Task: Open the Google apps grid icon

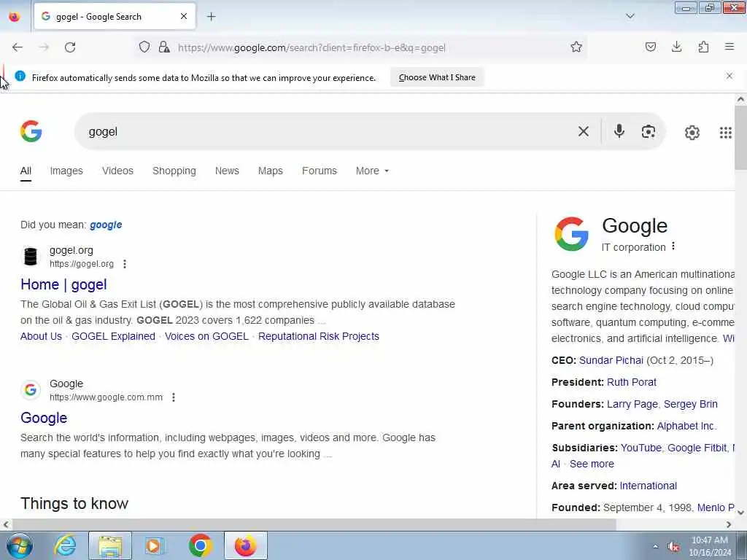Action: tap(725, 133)
